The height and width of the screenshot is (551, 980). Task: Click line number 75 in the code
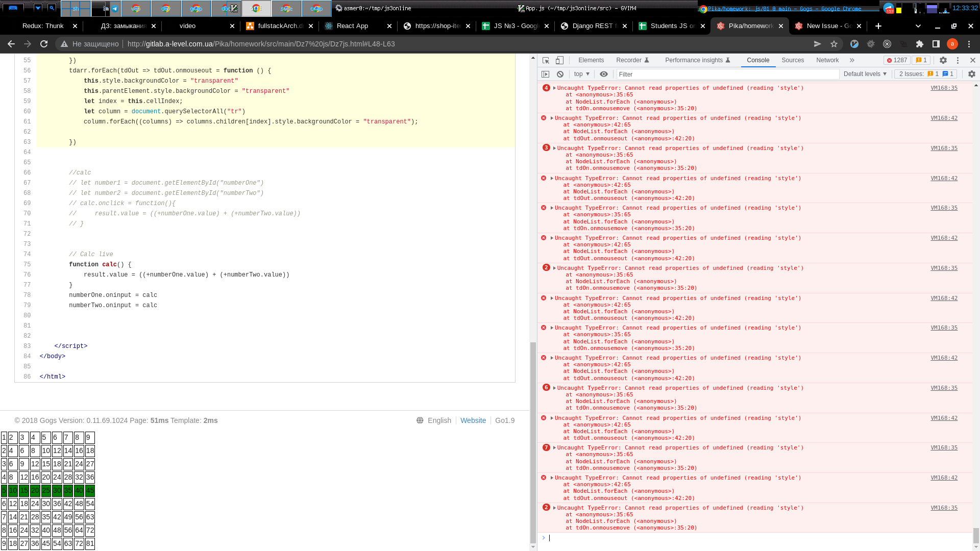27,265
